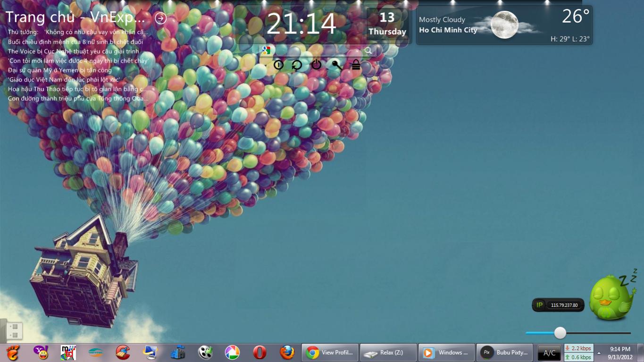Click the IP address '115.79.237.80'
Image resolution: width=644 pixels, height=362 pixels.
coord(564,305)
